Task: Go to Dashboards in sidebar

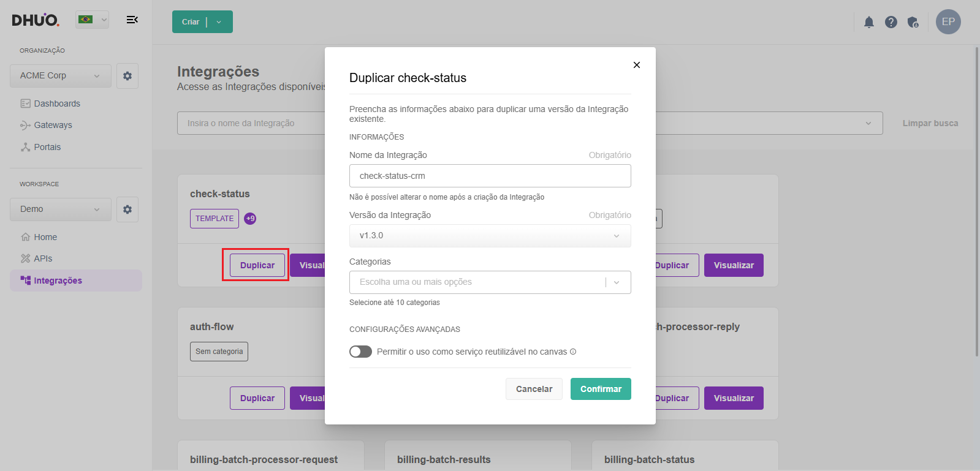Action: 57,104
